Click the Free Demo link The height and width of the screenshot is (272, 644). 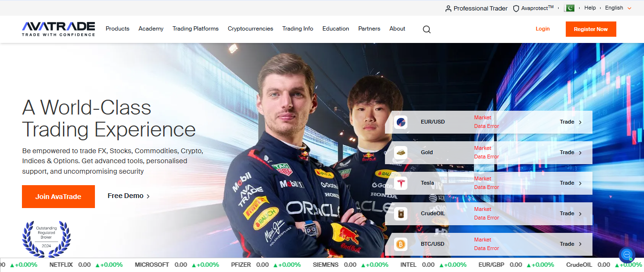tap(125, 196)
